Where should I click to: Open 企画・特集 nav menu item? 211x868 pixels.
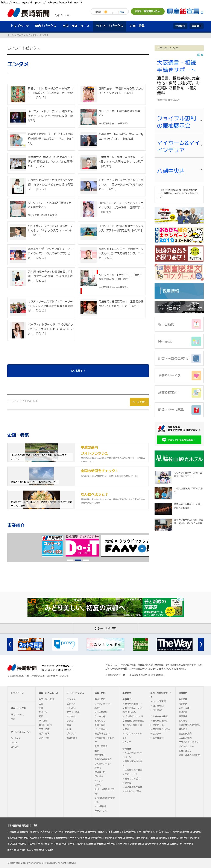(x=137, y=26)
